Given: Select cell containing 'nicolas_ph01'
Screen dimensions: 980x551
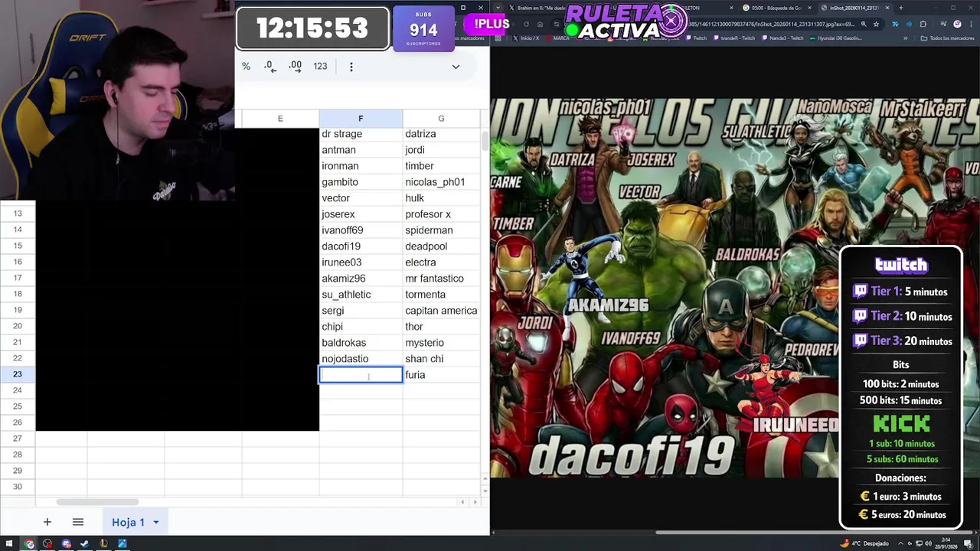Looking at the screenshot, I should [441, 182].
